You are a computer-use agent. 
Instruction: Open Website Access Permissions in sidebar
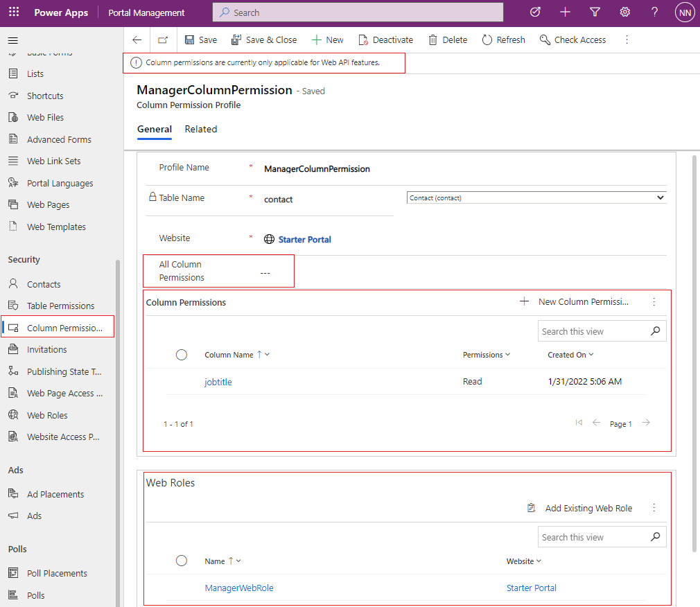coord(63,437)
